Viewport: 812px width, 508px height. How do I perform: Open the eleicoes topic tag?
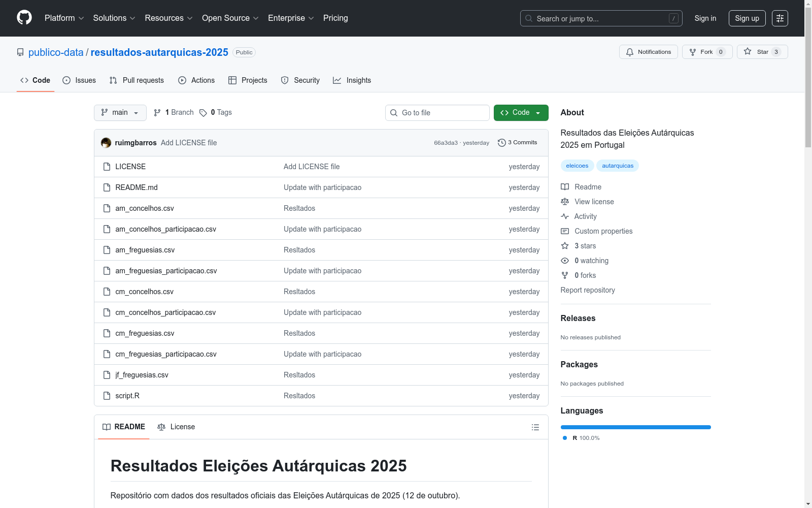(577, 166)
